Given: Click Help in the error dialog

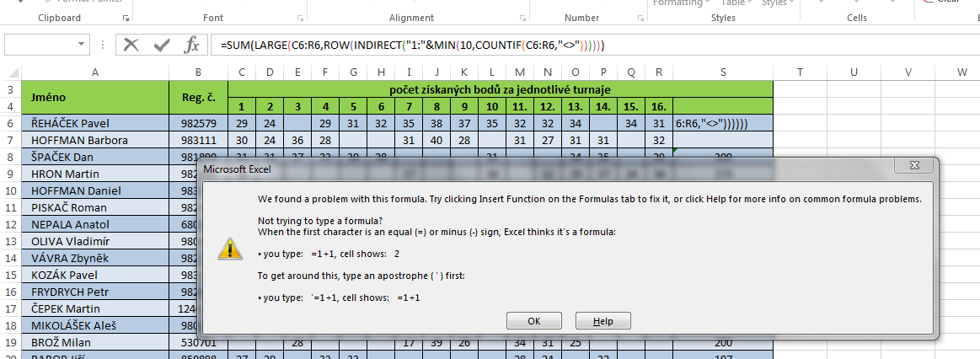Looking at the screenshot, I should point(603,321).
